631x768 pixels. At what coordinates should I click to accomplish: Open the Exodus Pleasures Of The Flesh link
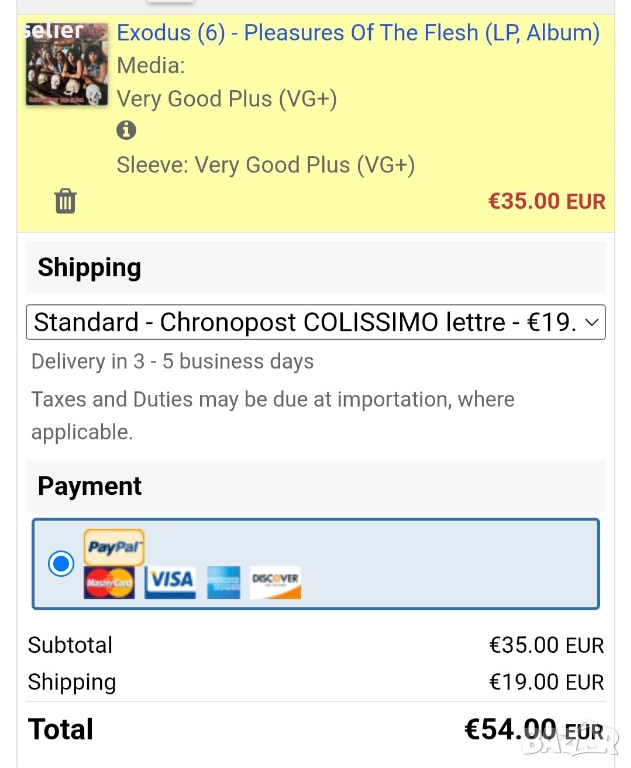click(358, 33)
